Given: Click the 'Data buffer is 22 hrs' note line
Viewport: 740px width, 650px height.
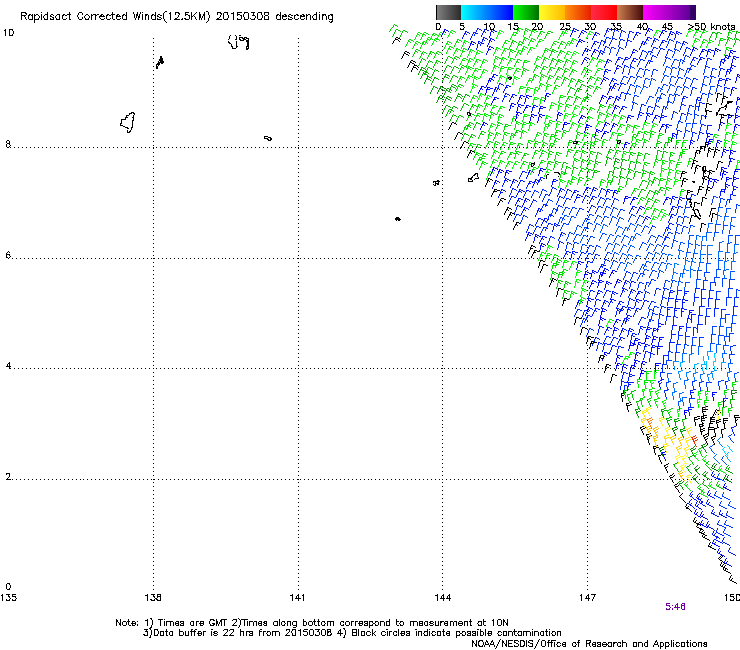Looking at the screenshot, I should click(352, 633).
